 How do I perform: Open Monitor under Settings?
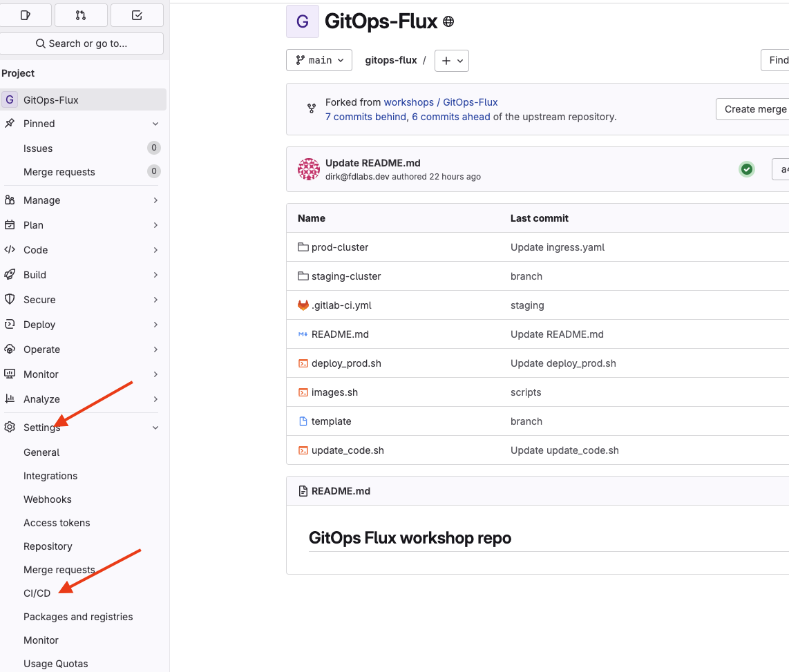[x=41, y=640]
